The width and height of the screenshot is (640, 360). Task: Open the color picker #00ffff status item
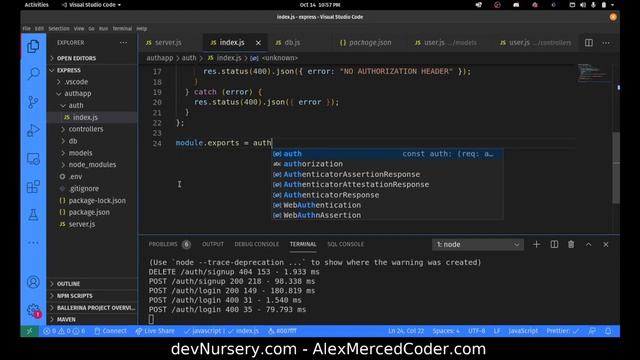pos(282,331)
